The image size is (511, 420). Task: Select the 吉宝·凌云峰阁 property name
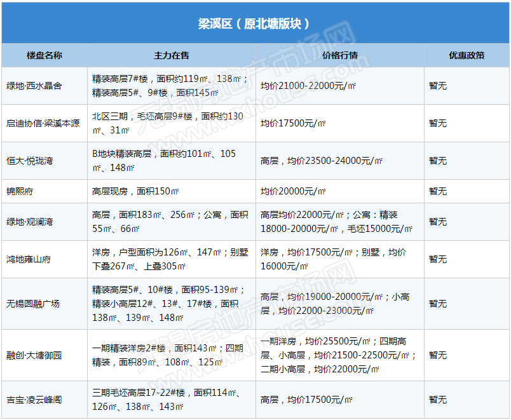(34, 400)
